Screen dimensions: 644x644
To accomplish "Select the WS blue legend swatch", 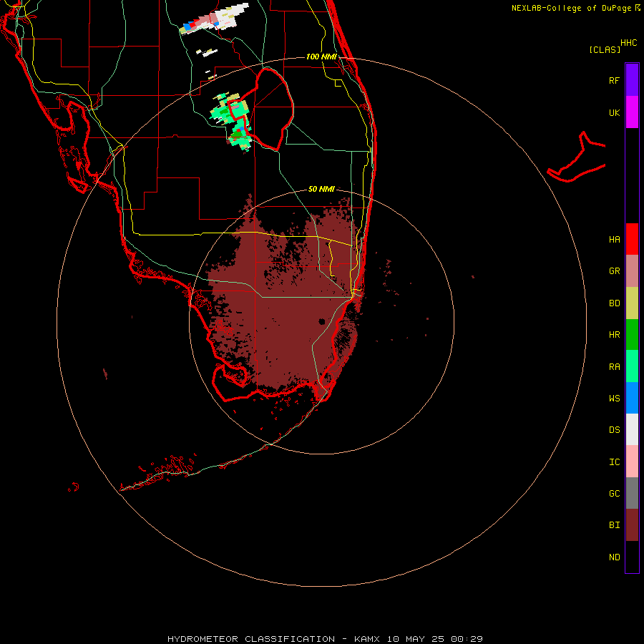I will tap(632, 398).
